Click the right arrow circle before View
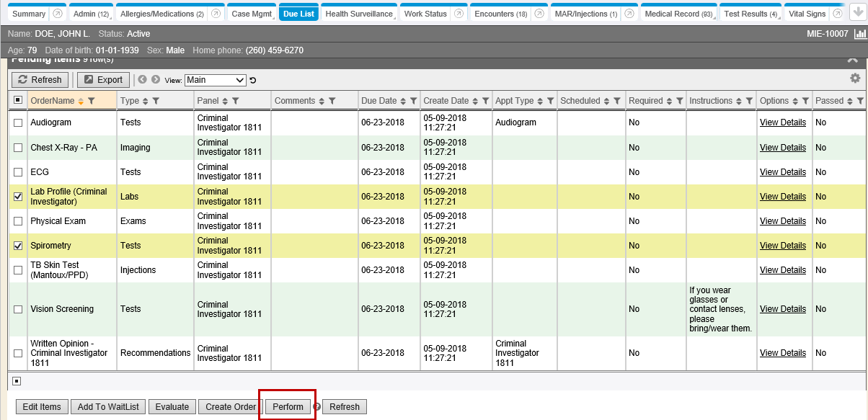This screenshot has height=420, width=868. pyautogui.click(x=155, y=80)
